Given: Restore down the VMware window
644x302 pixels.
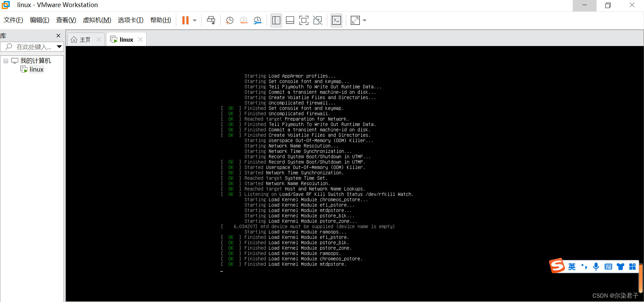Looking at the screenshot, I should click(608, 5).
